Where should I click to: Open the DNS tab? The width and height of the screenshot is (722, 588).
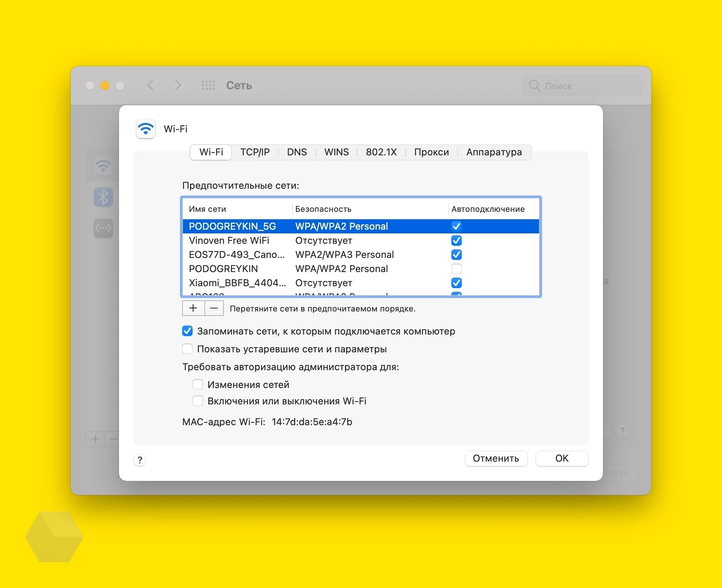297,152
